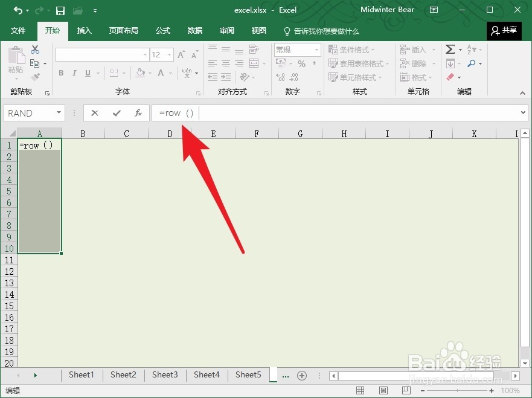Image resolution: width=532 pixels, height=398 pixels.
Task: Switch to Page Layout view icon
Action: coord(383,391)
